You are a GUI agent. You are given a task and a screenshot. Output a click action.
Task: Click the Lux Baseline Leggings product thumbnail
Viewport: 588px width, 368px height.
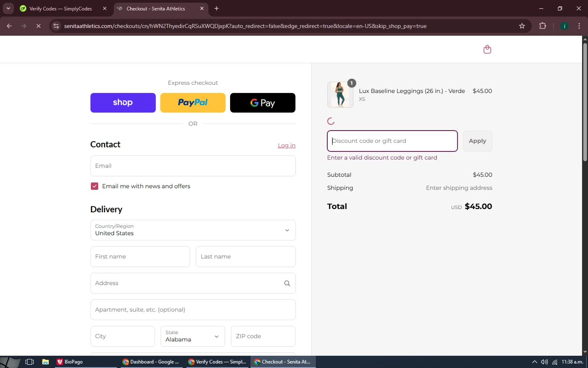click(340, 95)
